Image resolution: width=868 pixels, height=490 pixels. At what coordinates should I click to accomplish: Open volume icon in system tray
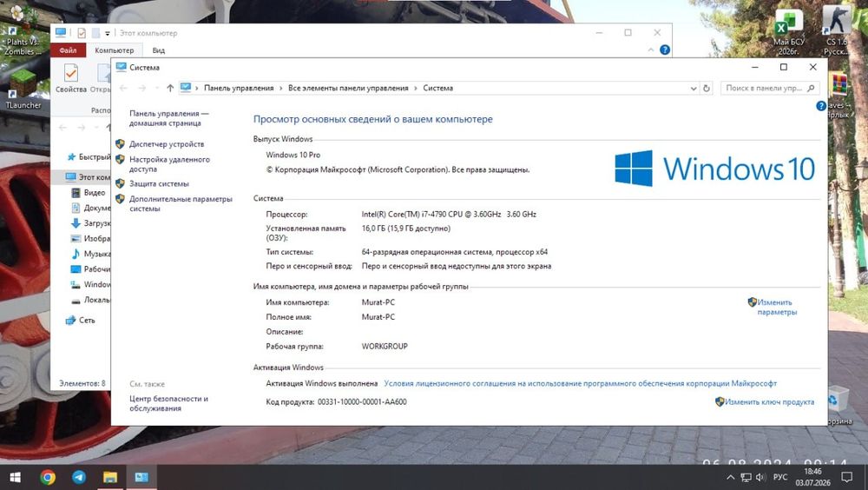tap(760, 477)
